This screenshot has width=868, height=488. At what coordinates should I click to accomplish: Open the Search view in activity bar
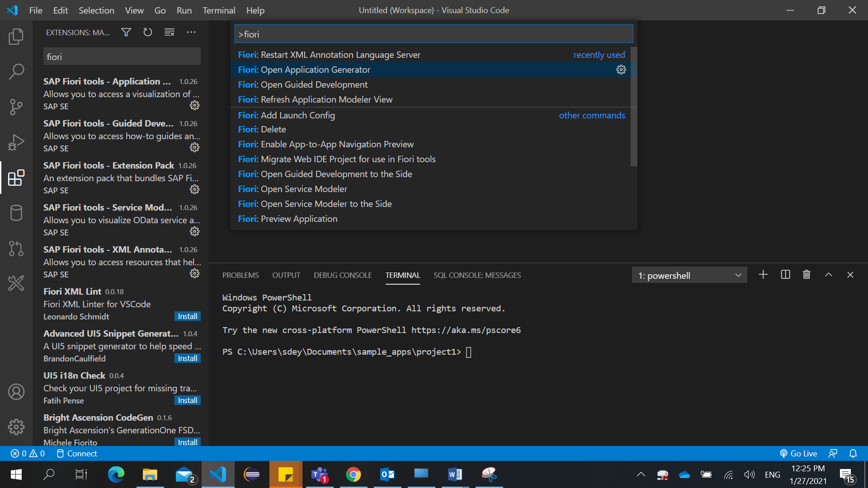pos(16,71)
